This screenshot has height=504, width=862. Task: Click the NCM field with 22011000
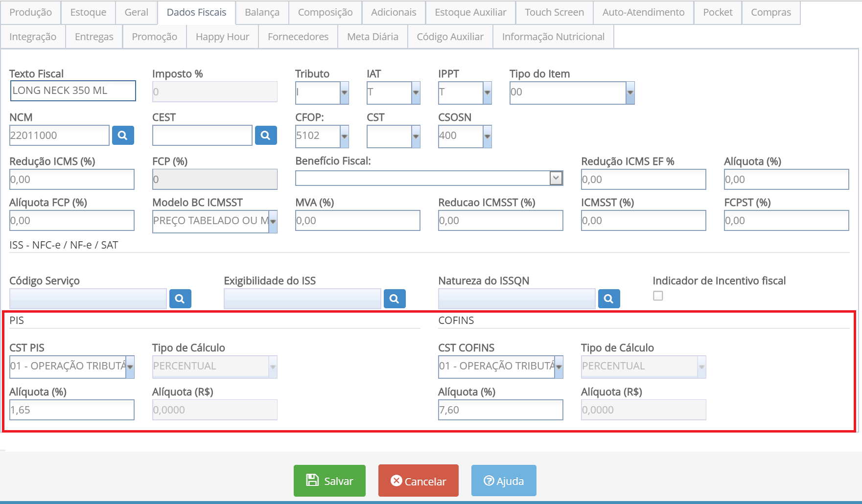[x=59, y=136]
